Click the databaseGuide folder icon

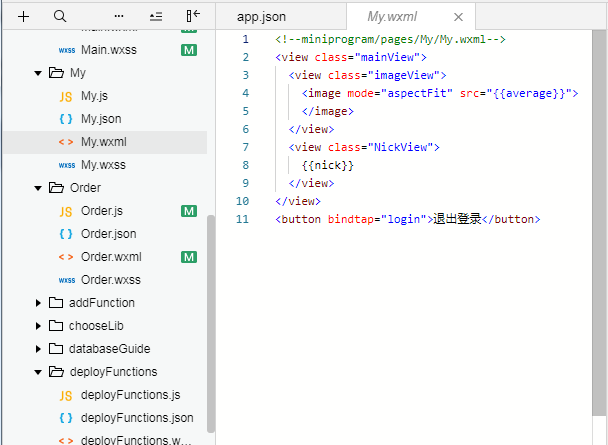[56, 349]
